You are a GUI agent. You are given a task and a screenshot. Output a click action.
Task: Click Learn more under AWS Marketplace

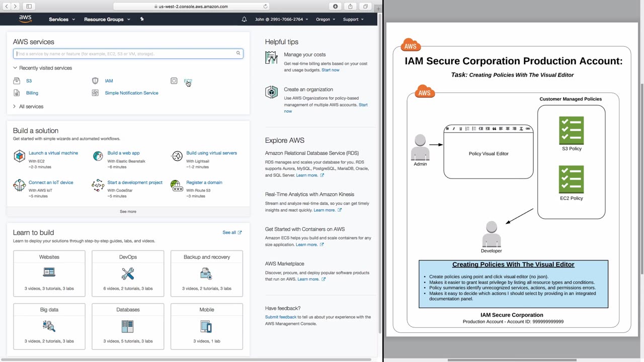coord(311,280)
